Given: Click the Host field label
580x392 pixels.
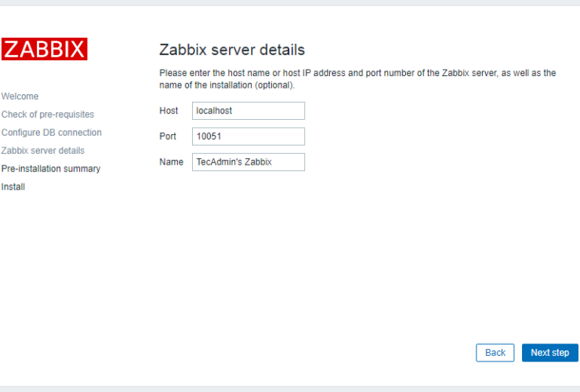Looking at the screenshot, I should point(169,111).
